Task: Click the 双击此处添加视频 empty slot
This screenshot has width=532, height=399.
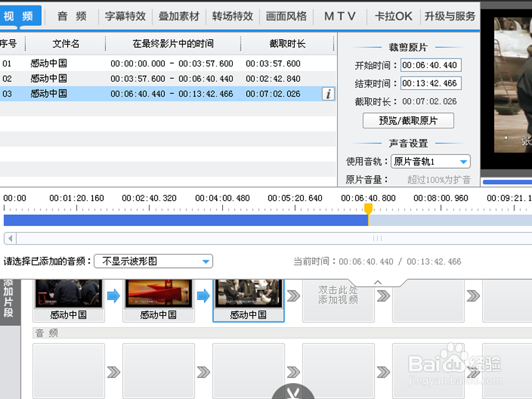Action: [338, 301]
